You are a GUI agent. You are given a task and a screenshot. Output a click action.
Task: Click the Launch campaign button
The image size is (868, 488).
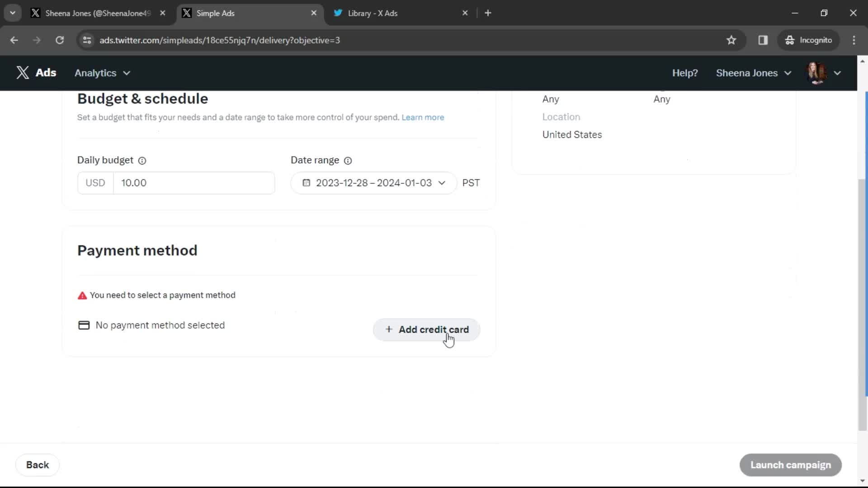click(x=791, y=464)
